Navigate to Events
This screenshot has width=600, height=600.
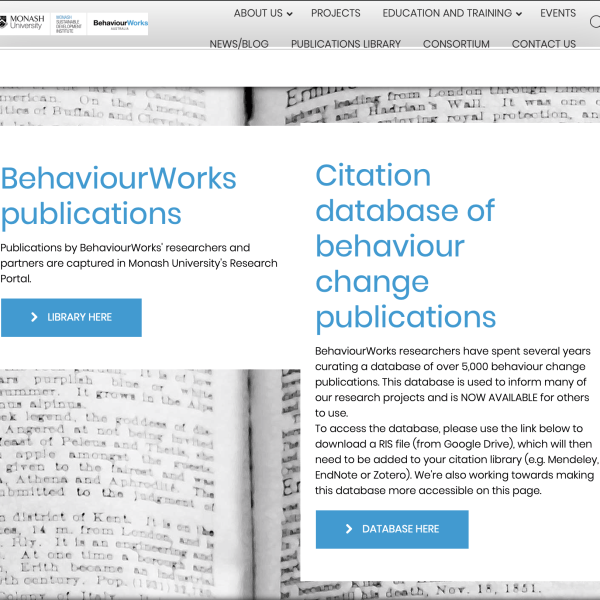558,13
